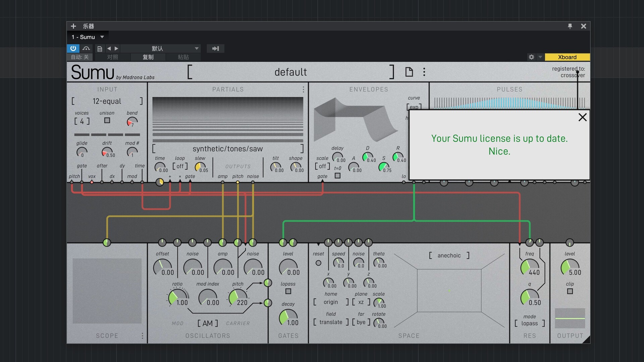Image resolution: width=644 pixels, height=362 pixels.
Task: Open the preset file icon in host toolbar
Action: coord(100,49)
